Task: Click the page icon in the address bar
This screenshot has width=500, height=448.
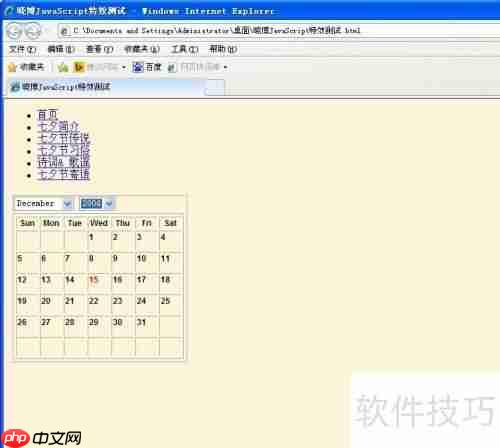Action: 65,31
